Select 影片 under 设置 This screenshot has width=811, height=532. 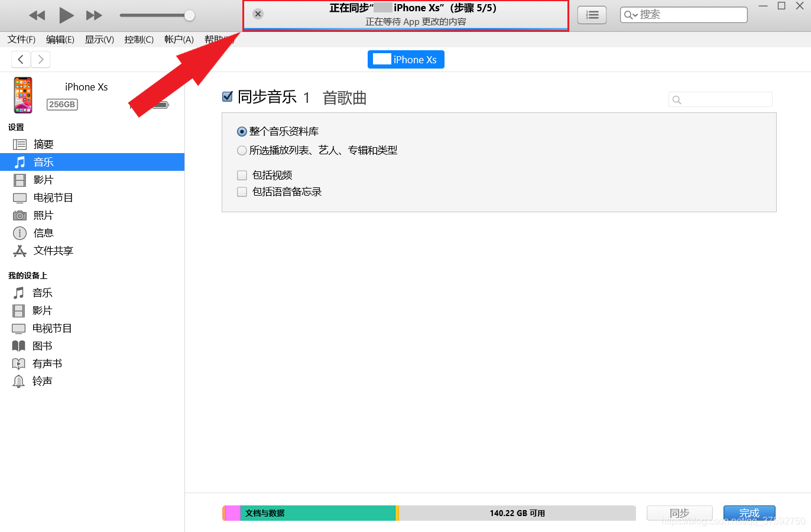(92, 180)
